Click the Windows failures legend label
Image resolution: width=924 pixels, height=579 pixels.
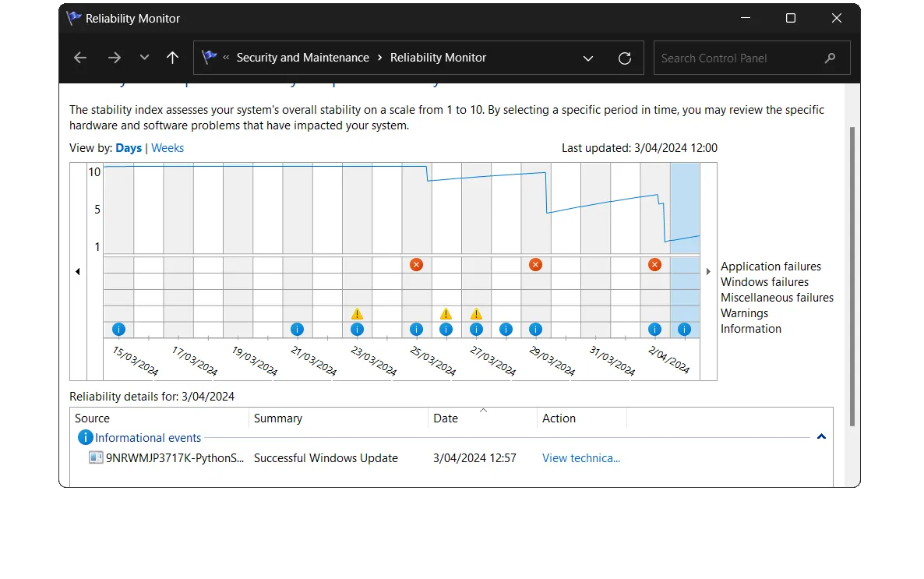point(764,282)
